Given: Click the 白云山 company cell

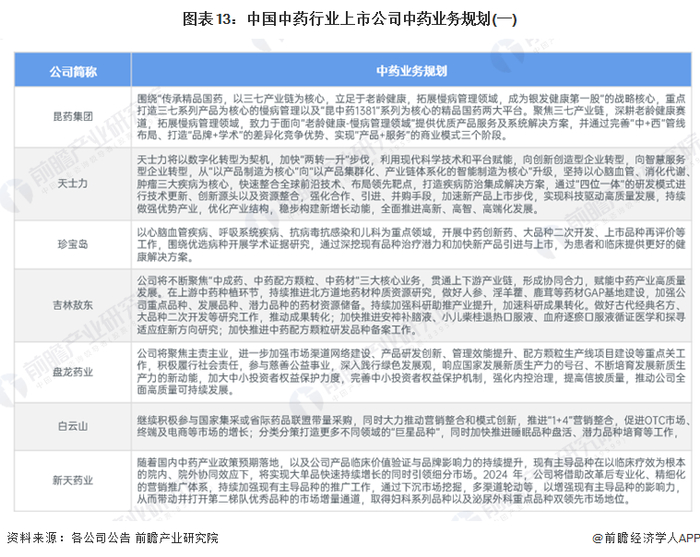Looking at the screenshot, I should pyautogui.click(x=73, y=426).
